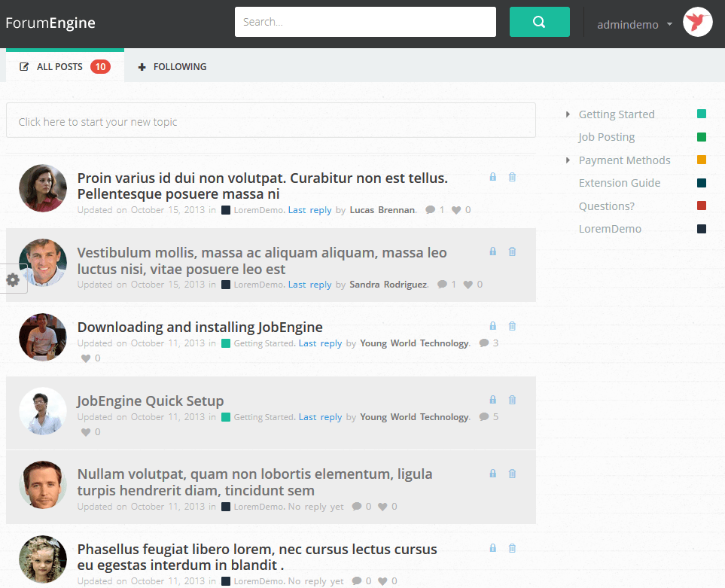
Task: Open author avatar of 'Phasellus feugiat' topic
Action: (43, 559)
